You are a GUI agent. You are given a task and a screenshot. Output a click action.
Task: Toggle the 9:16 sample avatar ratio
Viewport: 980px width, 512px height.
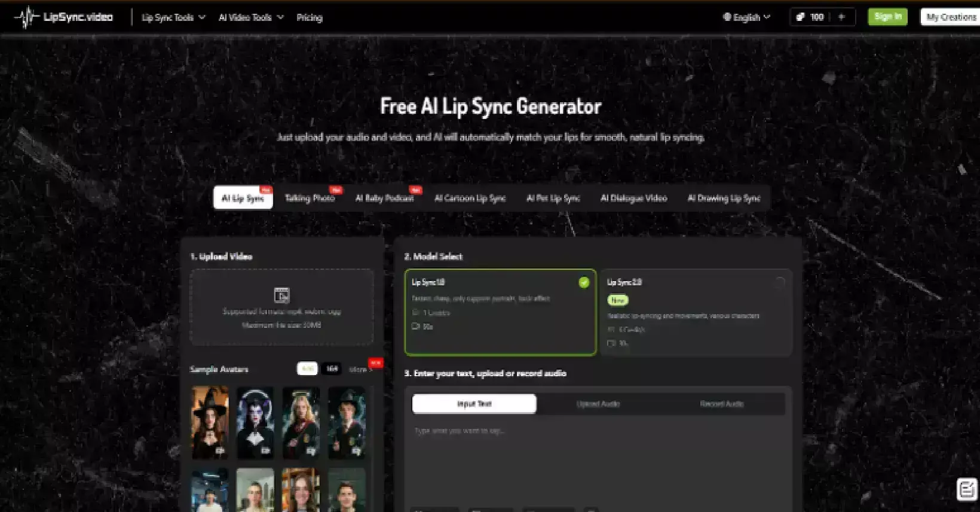point(307,368)
